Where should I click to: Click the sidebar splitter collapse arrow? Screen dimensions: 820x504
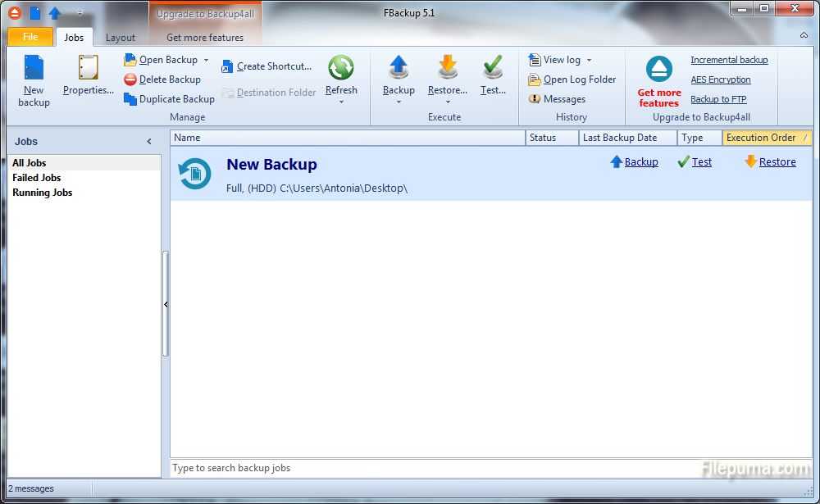click(166, 304)
